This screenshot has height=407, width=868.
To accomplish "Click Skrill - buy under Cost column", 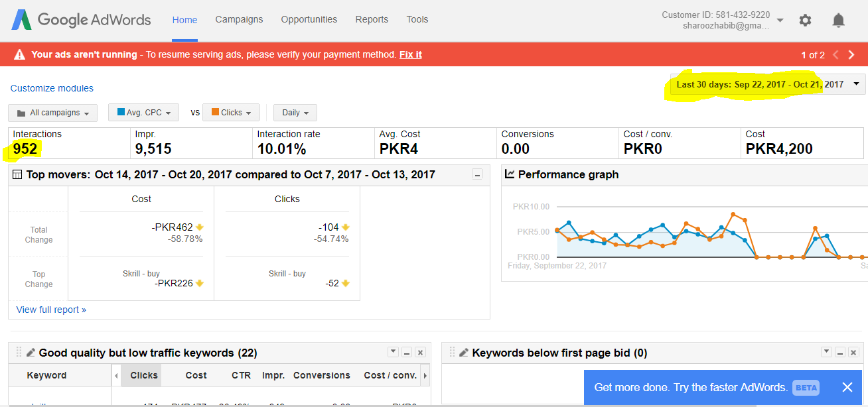I will pos(141,274).
